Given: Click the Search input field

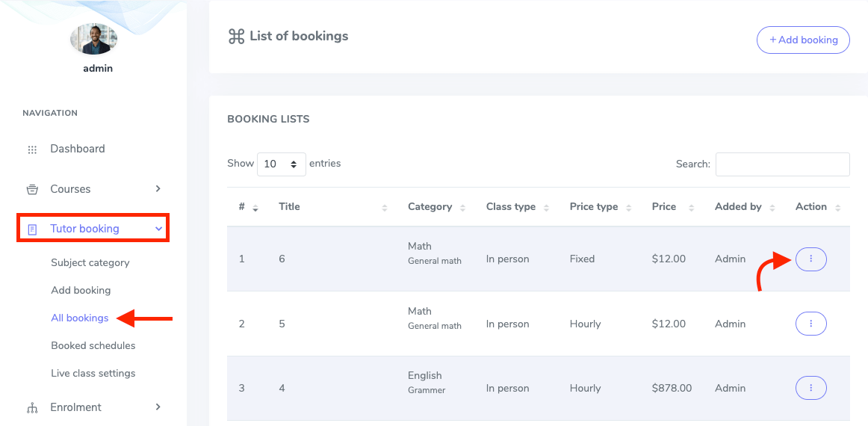Looking at the screenshot, I should coord(782,164).
